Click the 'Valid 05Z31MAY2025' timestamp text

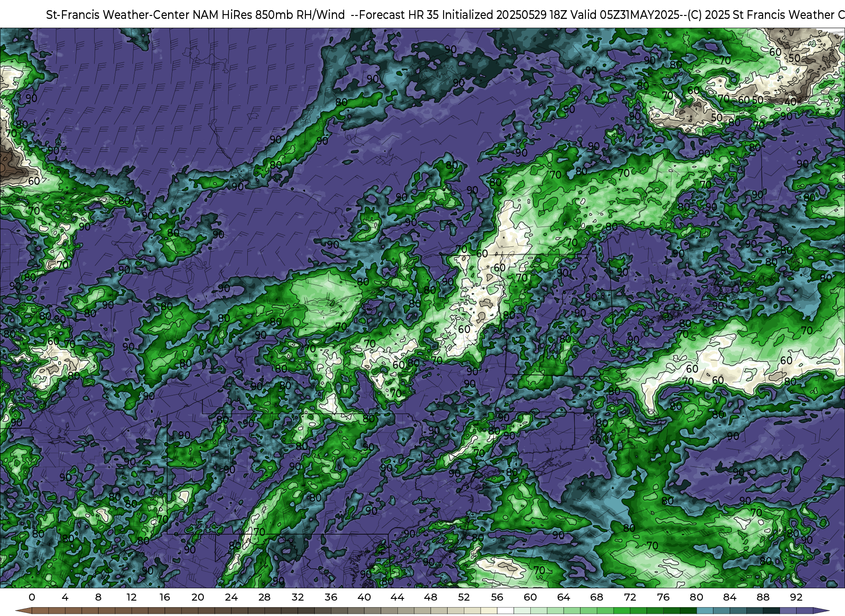point(625,15)
